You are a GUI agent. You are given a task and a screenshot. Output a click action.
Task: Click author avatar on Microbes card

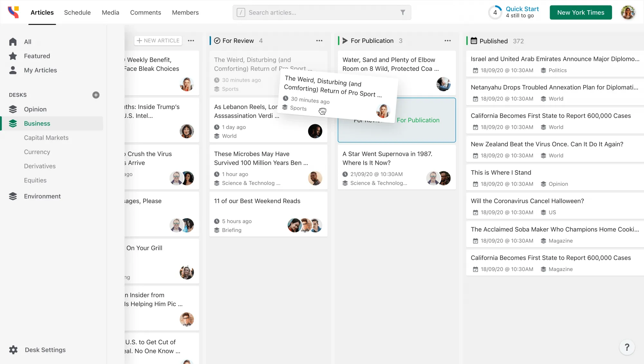coord(315,178)
